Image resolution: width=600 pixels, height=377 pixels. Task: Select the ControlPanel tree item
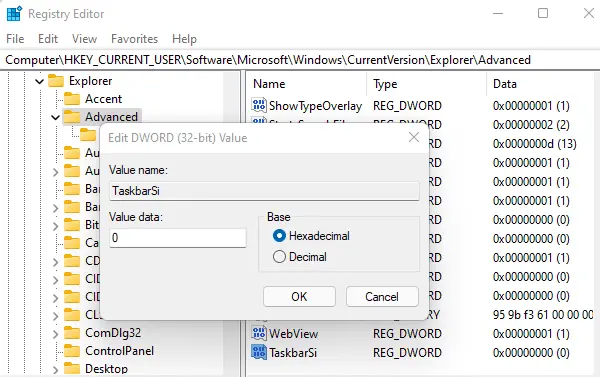[x=119, y=351]
